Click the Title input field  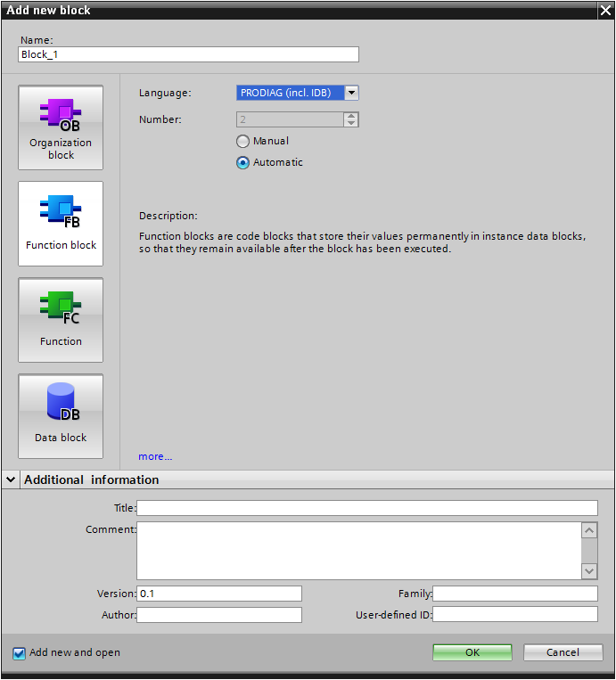click(367, 508)
